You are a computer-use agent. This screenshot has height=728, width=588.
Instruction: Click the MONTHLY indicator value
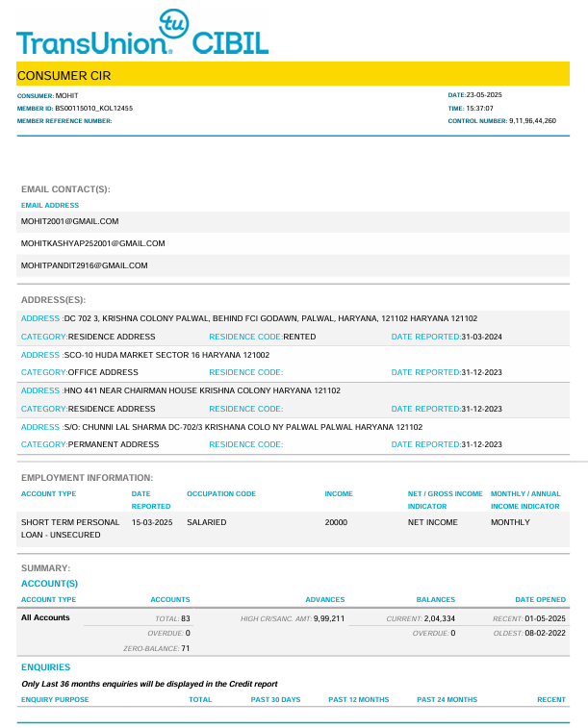(x=510, y=522)
